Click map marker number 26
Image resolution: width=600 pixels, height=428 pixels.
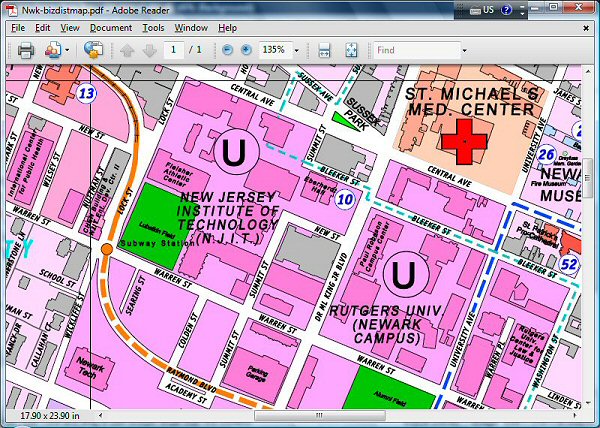click(546, 155)
